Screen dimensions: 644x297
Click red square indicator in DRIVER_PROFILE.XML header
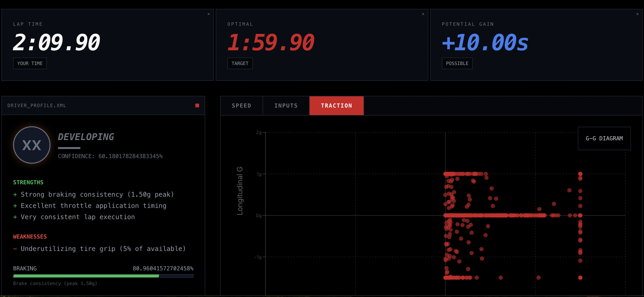coord(197,106)
